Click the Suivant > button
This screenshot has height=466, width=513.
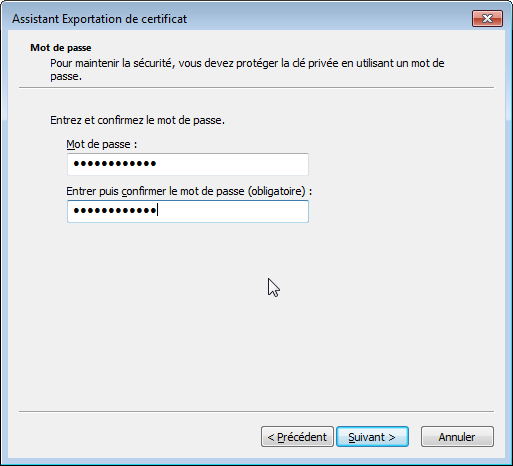coord(372,437)
